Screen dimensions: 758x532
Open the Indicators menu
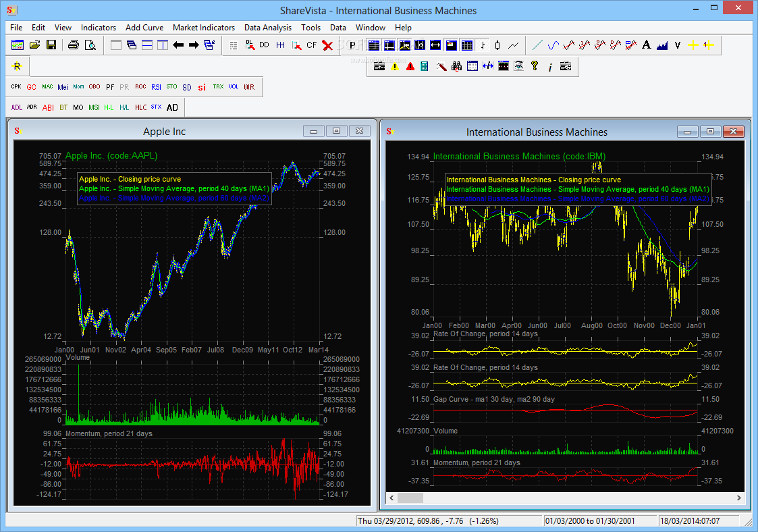(x=99, y=28)
